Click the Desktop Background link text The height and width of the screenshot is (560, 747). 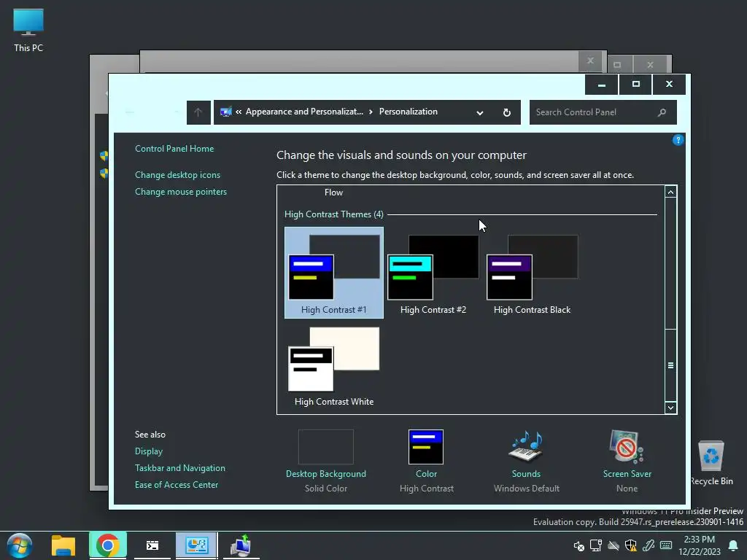tap(326, 474)
